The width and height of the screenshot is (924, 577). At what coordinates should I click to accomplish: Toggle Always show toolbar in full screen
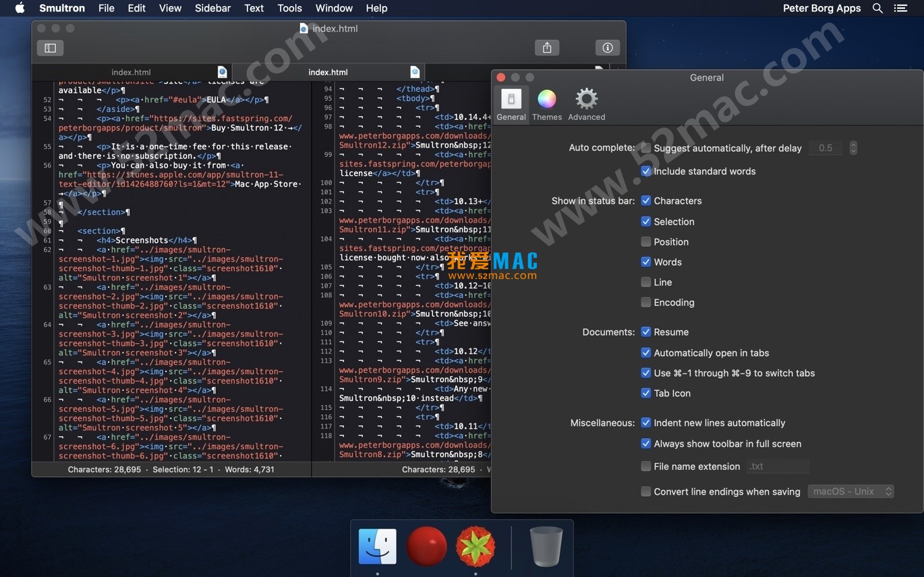645,444
